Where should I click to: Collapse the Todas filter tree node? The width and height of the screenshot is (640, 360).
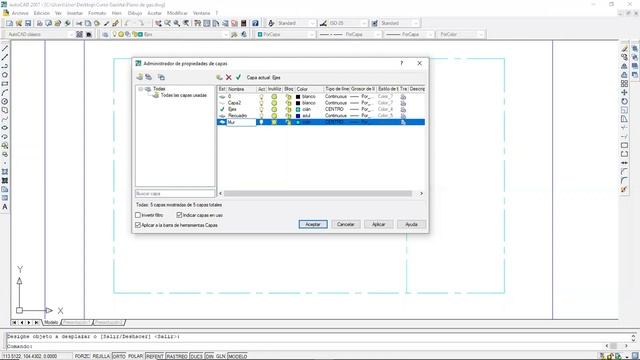point(140,89)
